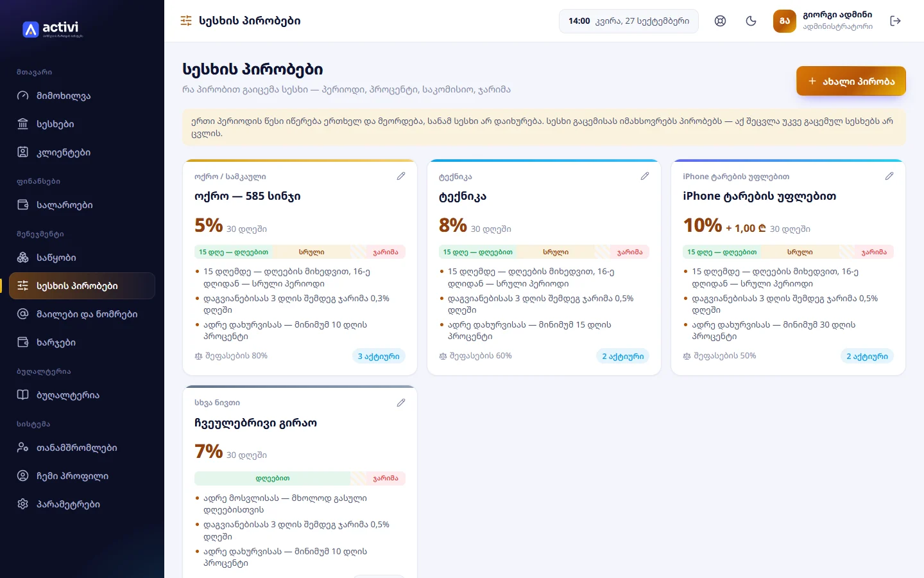Edit the iPhone ტარების უფლებით condition
924x578 pixels.
tap(889, 176)
